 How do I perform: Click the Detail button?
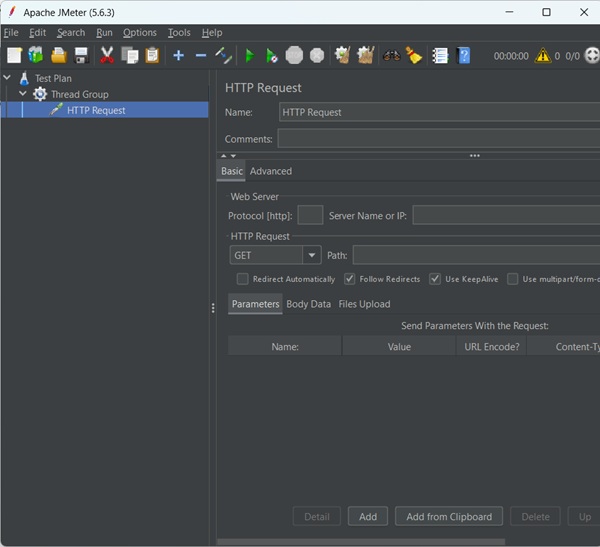pyautogui.click(x=317, y=517)
